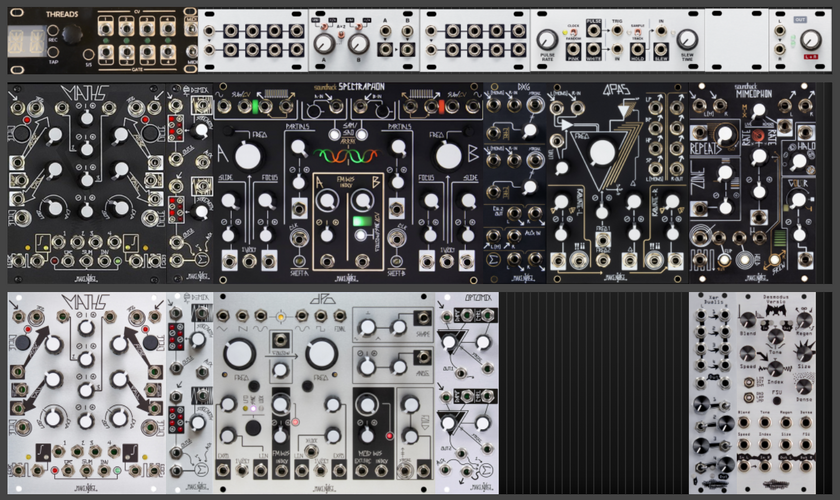Click the TAP button on Threads
The width and height of the screenshot is (840, 500).
tap(52, 52)
